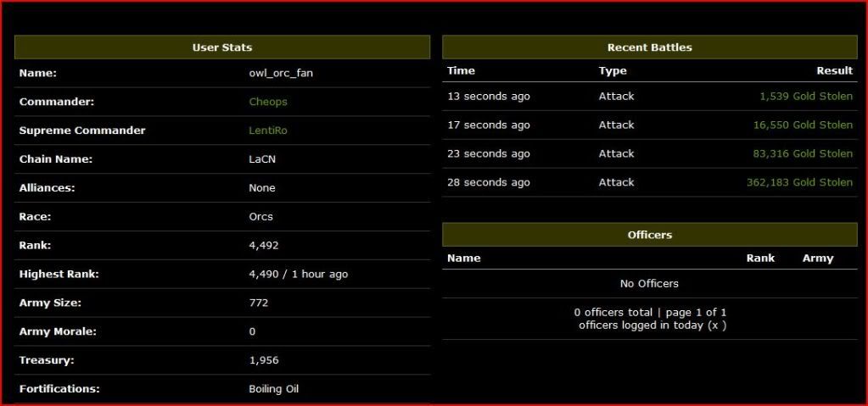The width and height of the screenshot is (868, 406).
Task: Select the username owl_orc_fan
Action: pyautogui.click(x=281, y=73)
